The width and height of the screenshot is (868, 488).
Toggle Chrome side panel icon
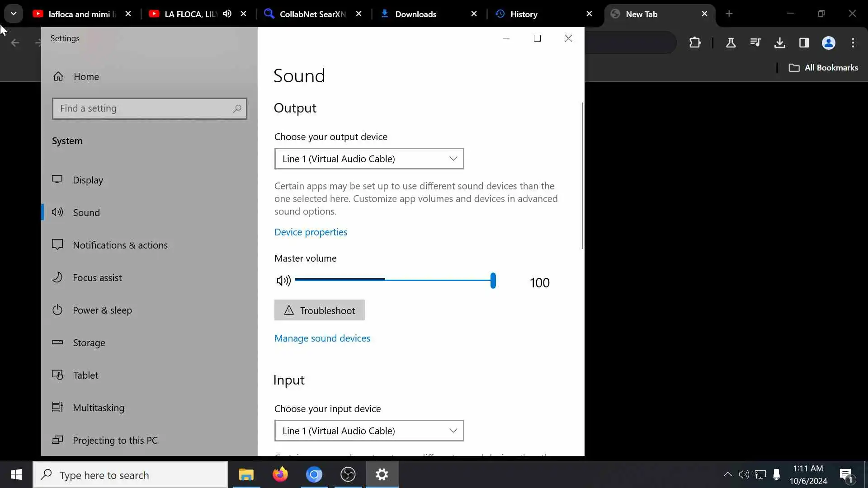point(804,43)
